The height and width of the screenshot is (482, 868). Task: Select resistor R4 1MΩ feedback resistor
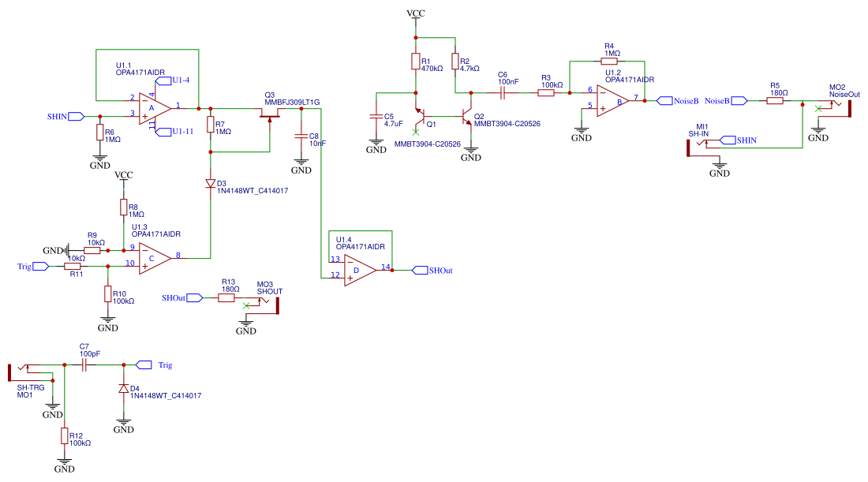click(x=608, y=61)
